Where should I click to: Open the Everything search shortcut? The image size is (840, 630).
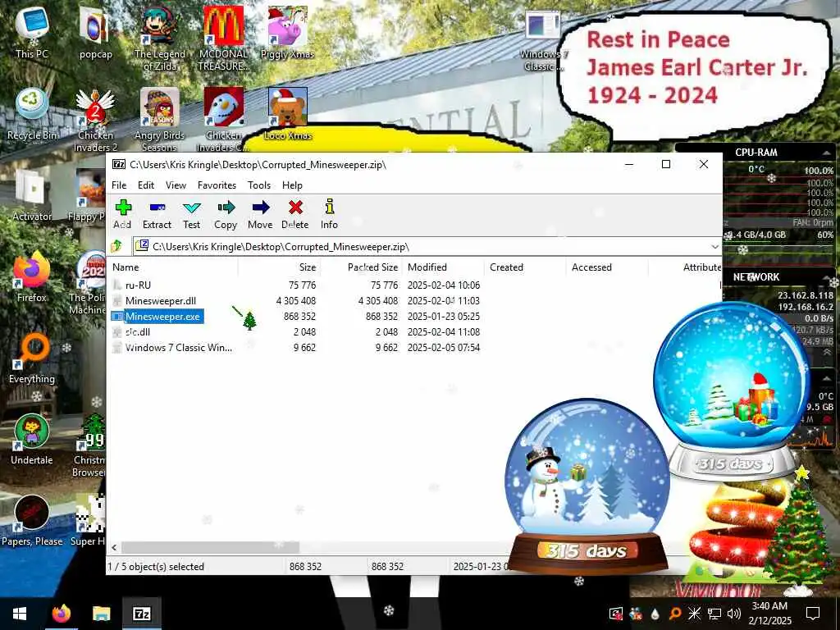click(32, 359)
